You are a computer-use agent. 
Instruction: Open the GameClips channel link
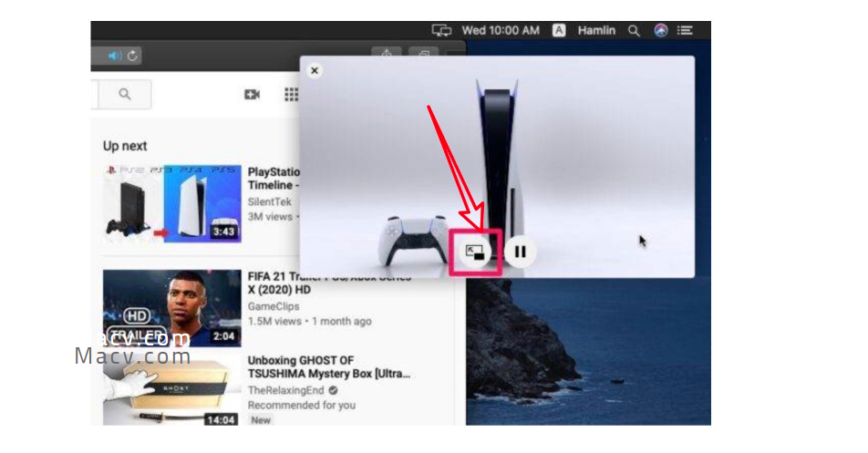click(x=274, y=306)
